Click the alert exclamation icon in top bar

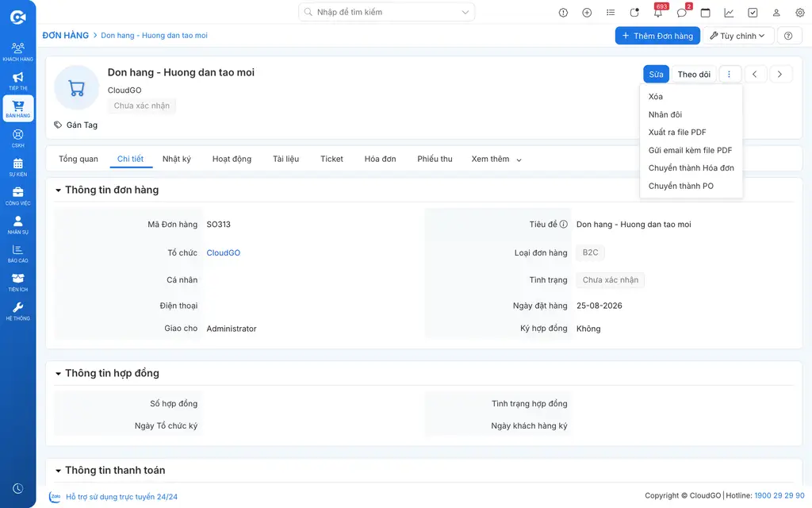563,13
